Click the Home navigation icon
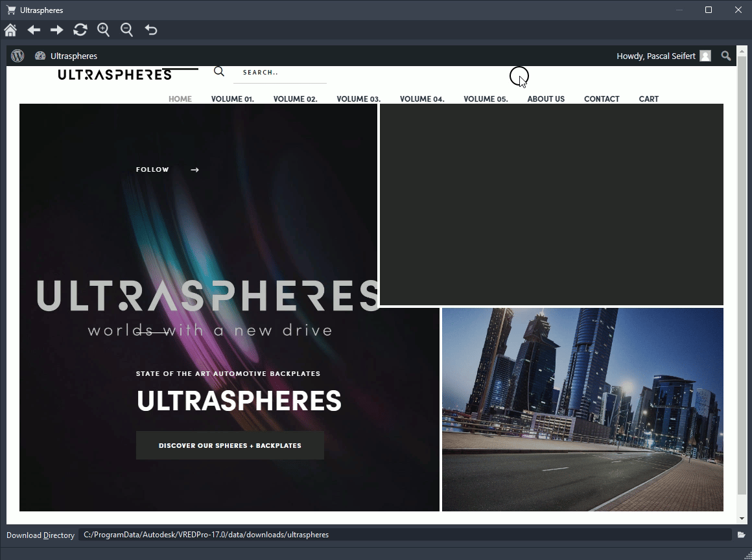 coord(10,30)
